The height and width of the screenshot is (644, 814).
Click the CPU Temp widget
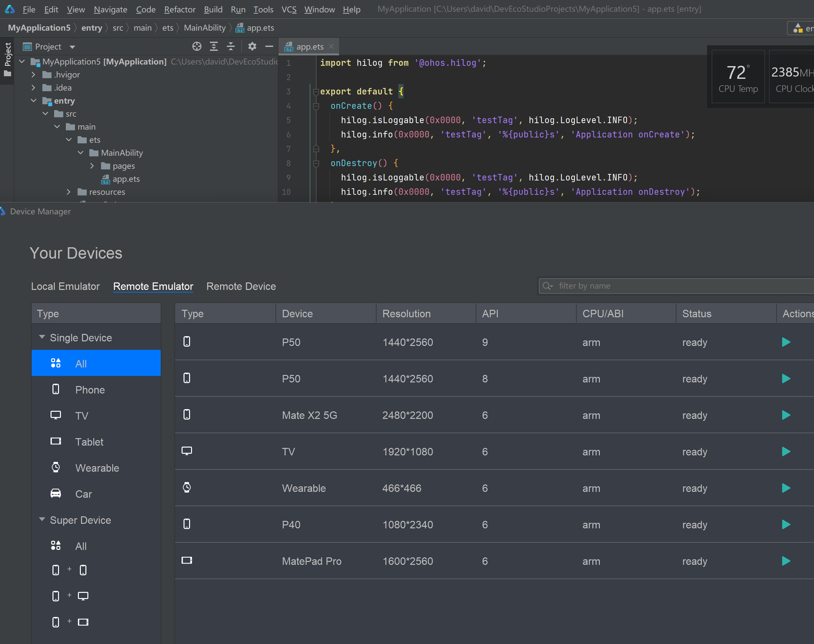tap(738, 77)
